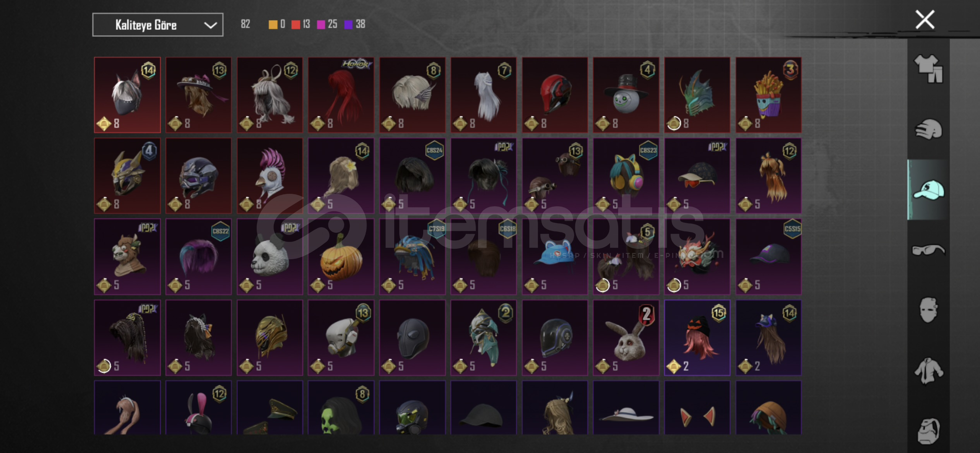The width and height of the screenshot is (980, 453).
Task: Open the backpack category icon at sidebar bottom
Action: (x=928, y=431)
